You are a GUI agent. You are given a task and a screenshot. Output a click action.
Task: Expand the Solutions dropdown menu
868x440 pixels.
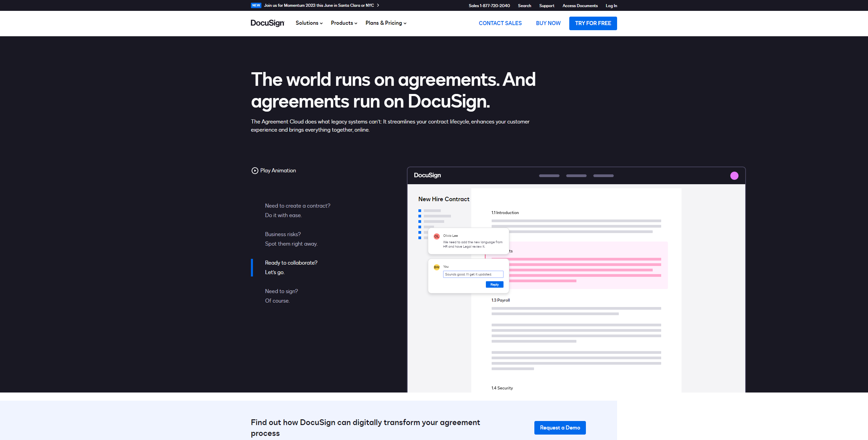tap(309, 23)
